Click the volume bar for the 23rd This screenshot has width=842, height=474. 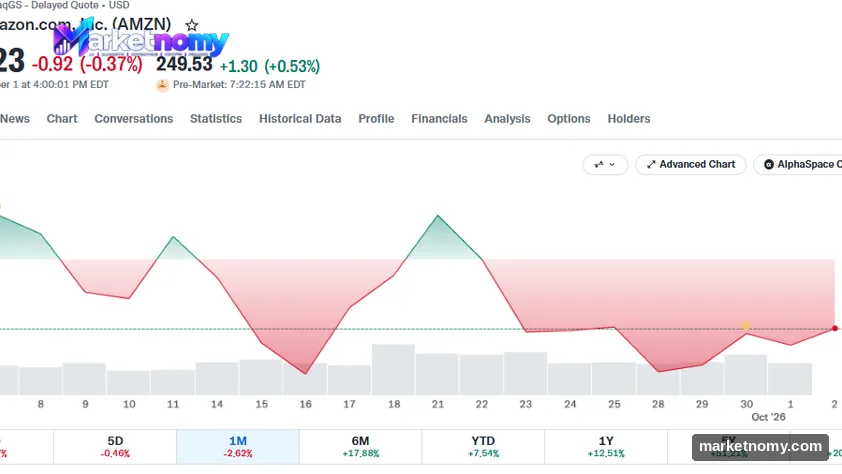pyautogui.click(x=525, y=374)
